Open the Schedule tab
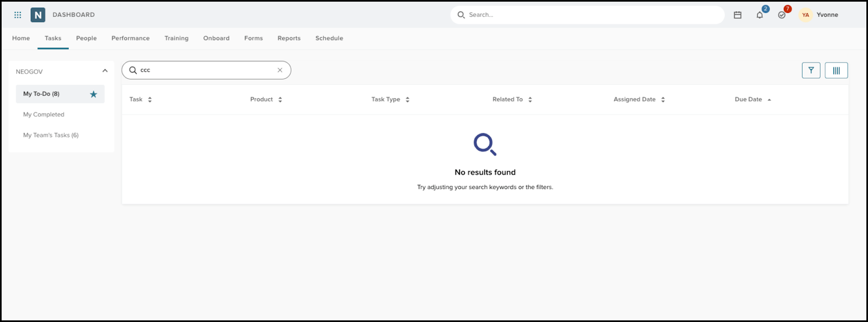 click(x=329, y=38)
